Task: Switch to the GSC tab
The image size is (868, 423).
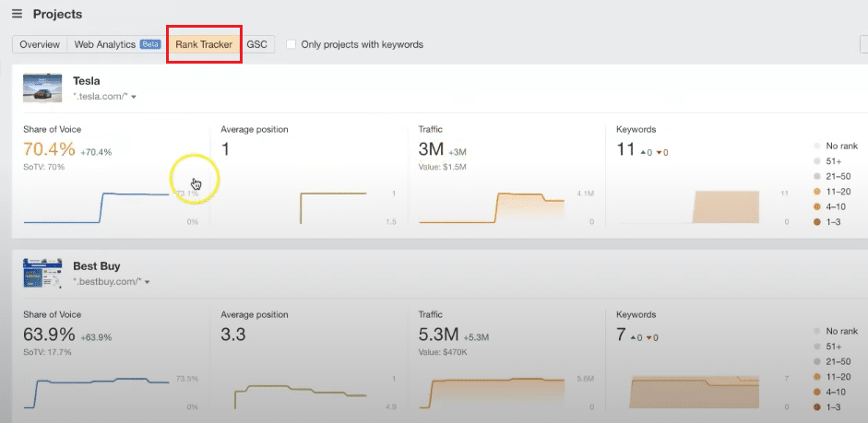Action: point(256,44)
